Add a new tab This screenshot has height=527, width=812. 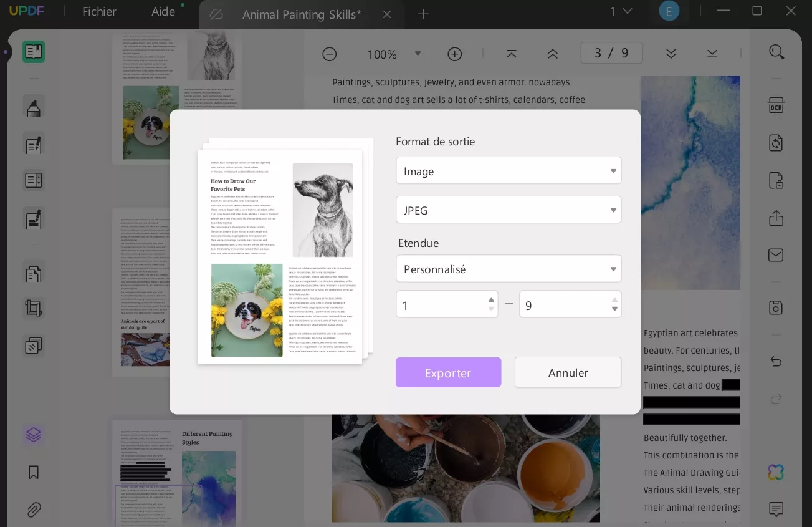point(423,14)
